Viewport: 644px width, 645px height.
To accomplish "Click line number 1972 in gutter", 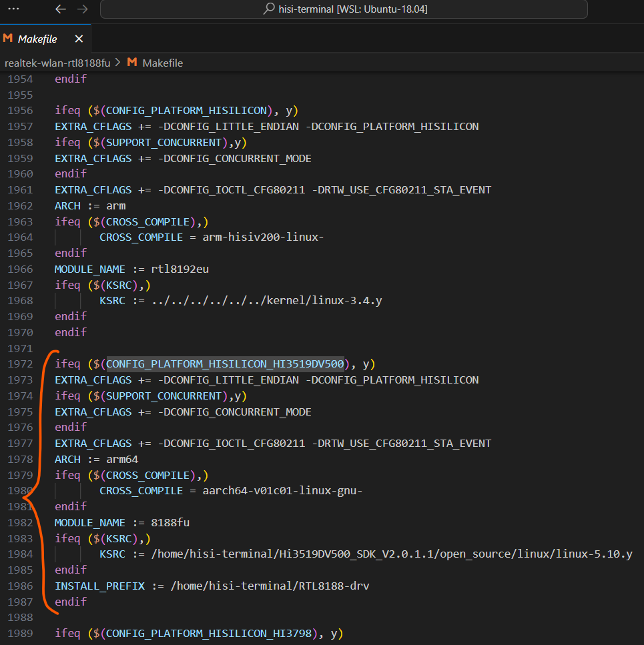I will tap(20, 364).
